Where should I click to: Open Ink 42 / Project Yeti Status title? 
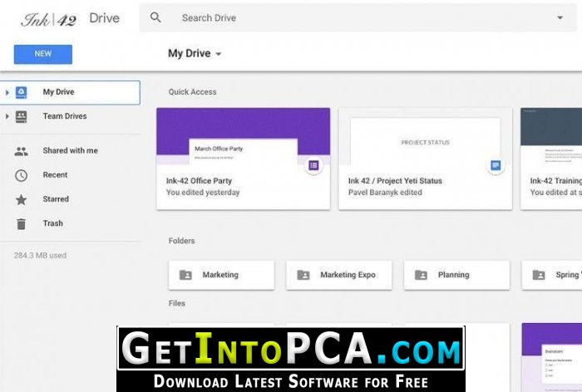pos(395,180)
